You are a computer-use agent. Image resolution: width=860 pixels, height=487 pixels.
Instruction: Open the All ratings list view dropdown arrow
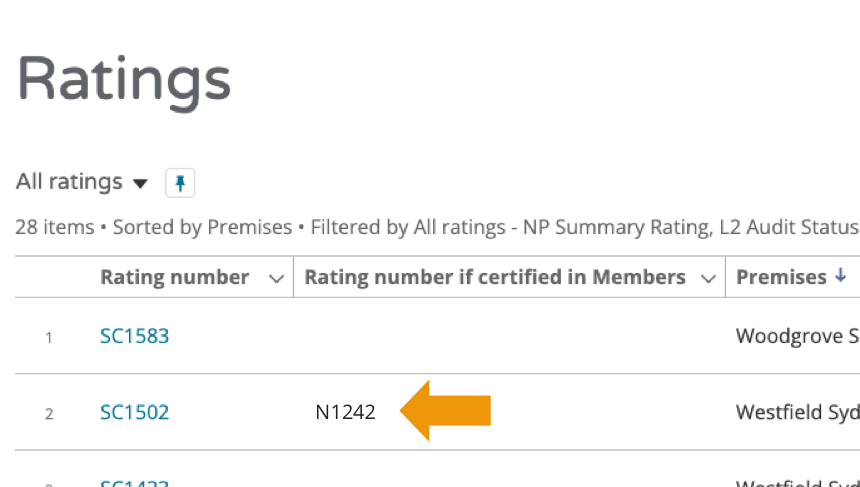click(x=140, y=184)
